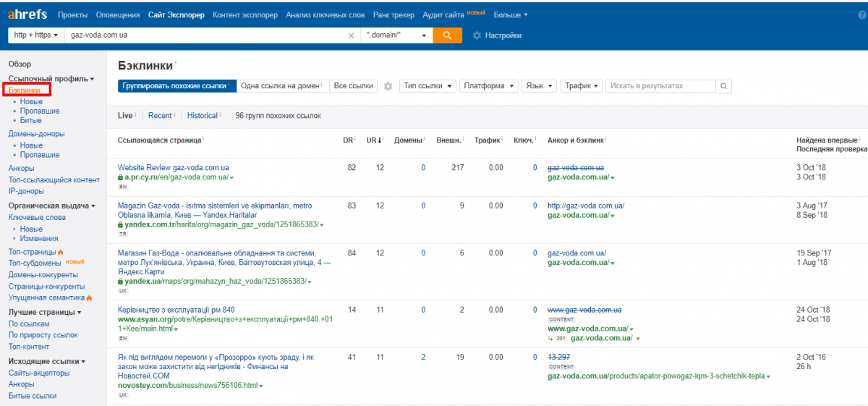This screenshot has width=868, height=406.
Task: Open the Язык filter dropdown
Action: coord(539,86)
